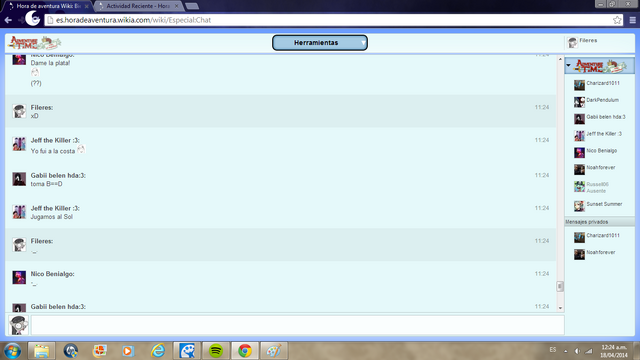
Task: Select DarkPendulum in the user list
Action: coord(600,101)
